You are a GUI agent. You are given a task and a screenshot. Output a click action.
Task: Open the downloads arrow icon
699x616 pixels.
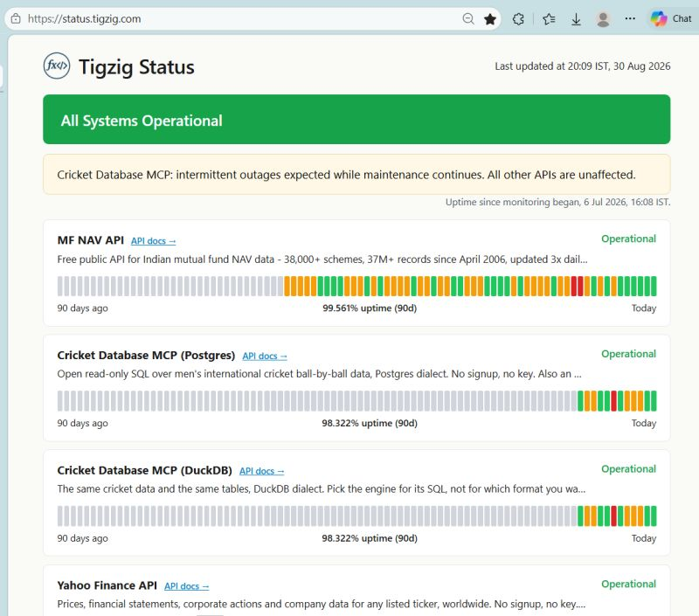coord(576,18)
